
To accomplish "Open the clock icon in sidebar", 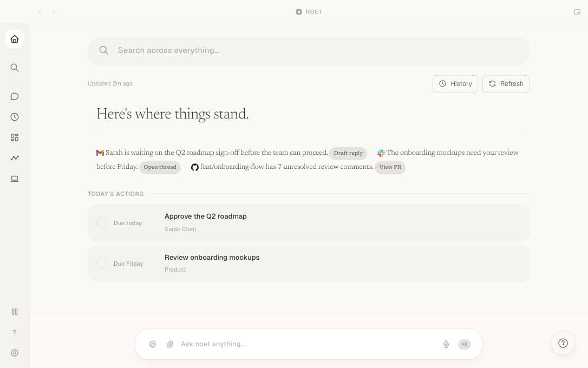I will tap(15, 117).
